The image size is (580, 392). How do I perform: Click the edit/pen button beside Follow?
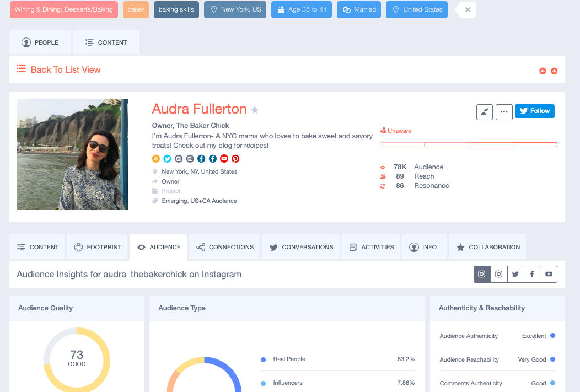tap(485, 112)
